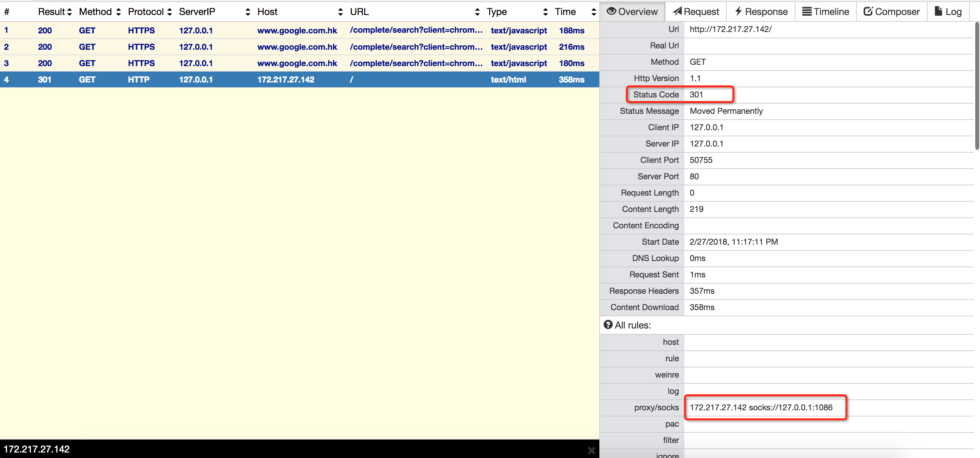
Task: Toggle sorting on the Result column
Action: click(69, 12)
